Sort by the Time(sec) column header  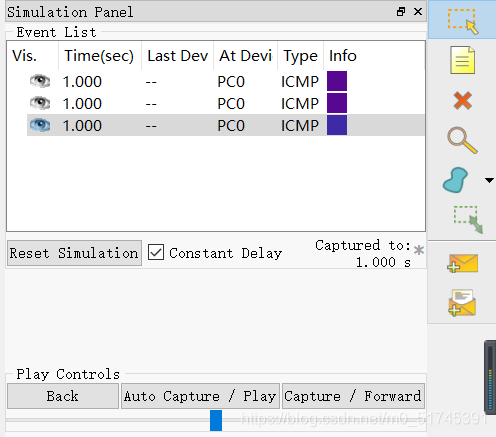click(100, 56)
